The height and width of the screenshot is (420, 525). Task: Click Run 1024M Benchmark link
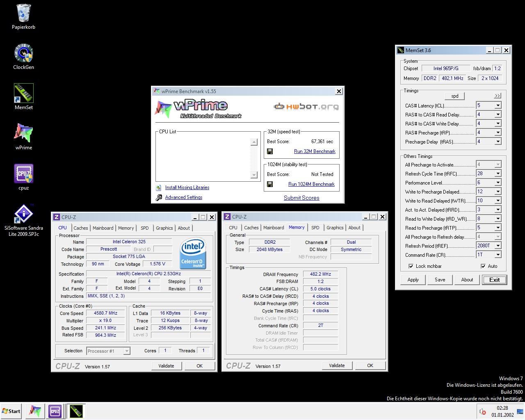coord(312,184)
